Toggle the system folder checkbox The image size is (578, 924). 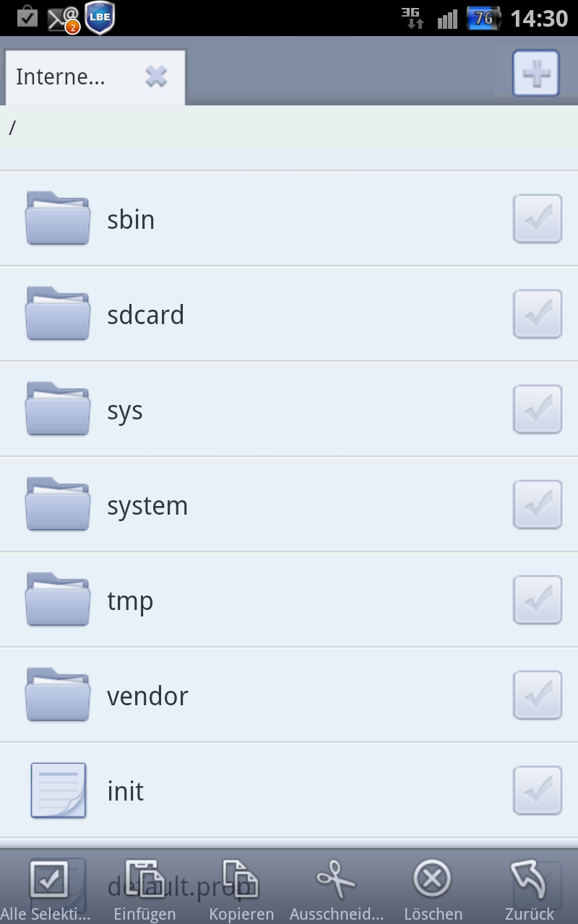click(x=538, y=505)
